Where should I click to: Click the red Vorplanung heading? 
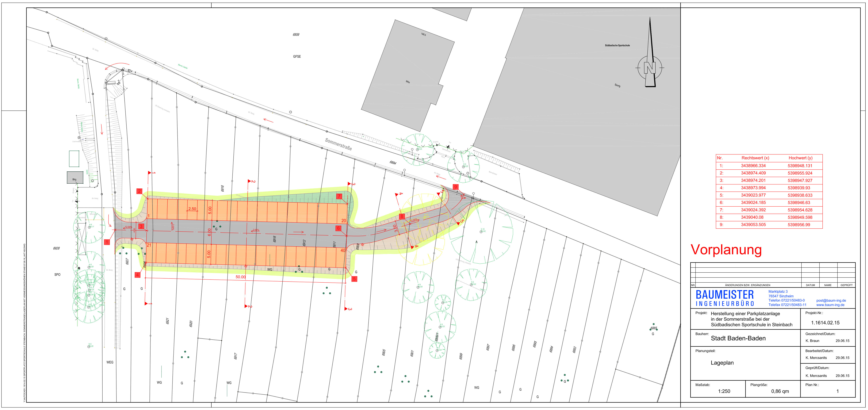pos(726,250)
